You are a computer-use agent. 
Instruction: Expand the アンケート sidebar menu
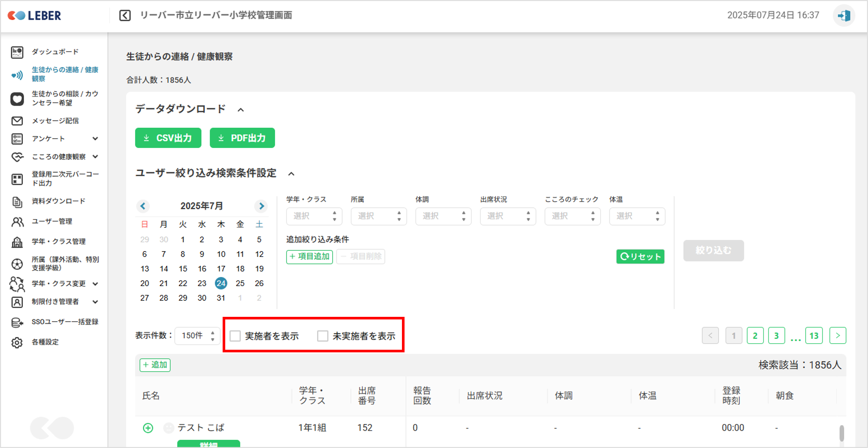95,139
